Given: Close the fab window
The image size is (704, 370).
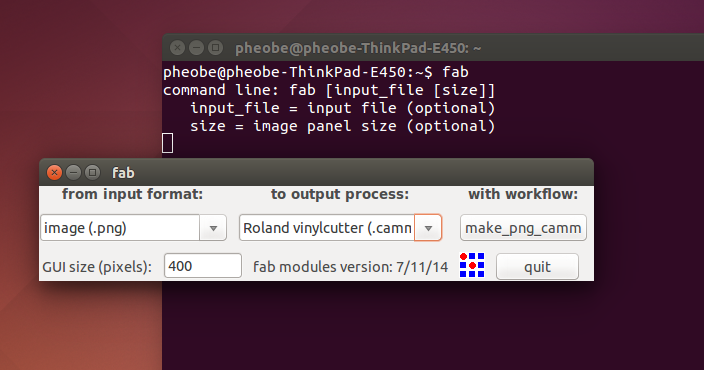Looking at the screenshot, I should click(x=54, y=172).
